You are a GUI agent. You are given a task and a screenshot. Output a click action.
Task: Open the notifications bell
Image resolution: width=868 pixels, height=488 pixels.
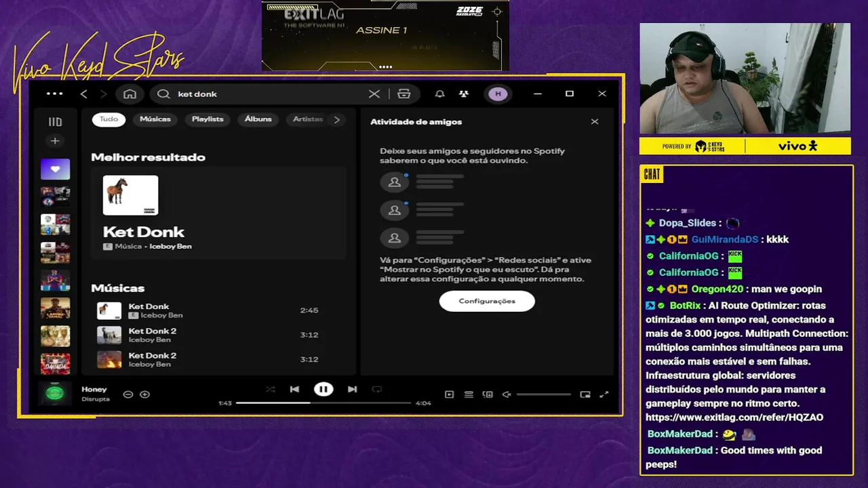coord(439,94)
